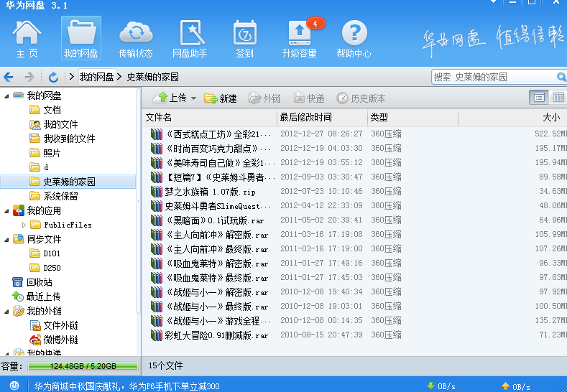
Task: Open the 上传 dropdown arrow
Action: coord(193,98)
